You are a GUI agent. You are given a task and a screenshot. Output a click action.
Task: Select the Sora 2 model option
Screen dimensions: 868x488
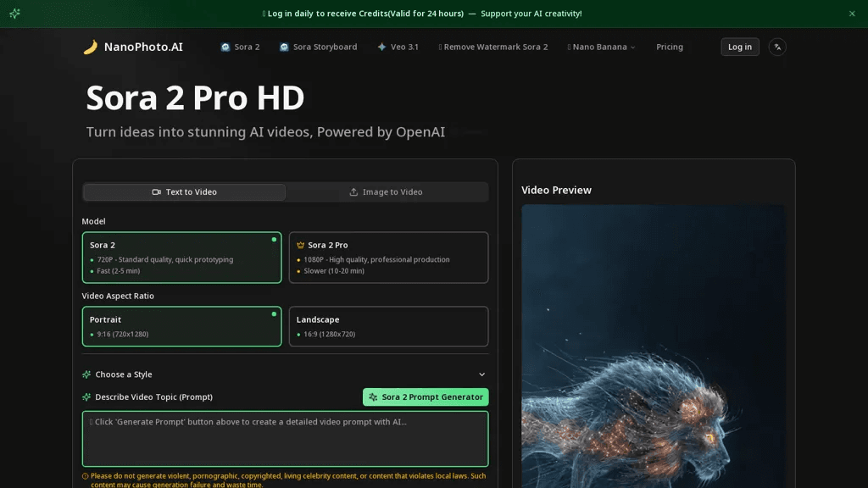click(x=181, y=258)
